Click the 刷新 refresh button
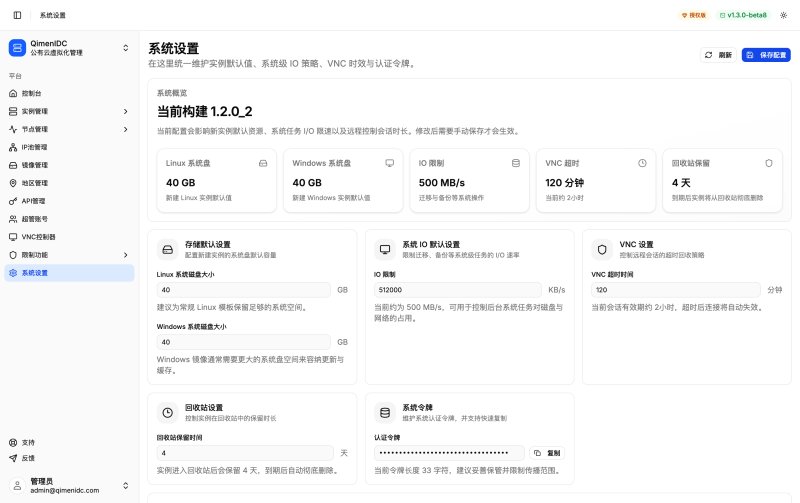 pyautogui.click(x=718, y=55)
